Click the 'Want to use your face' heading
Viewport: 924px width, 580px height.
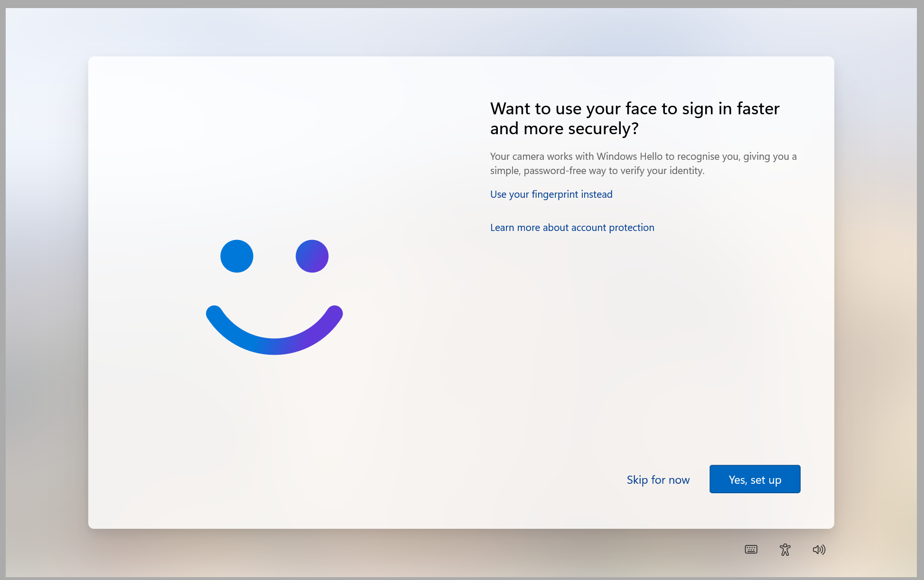click(635, 109)
